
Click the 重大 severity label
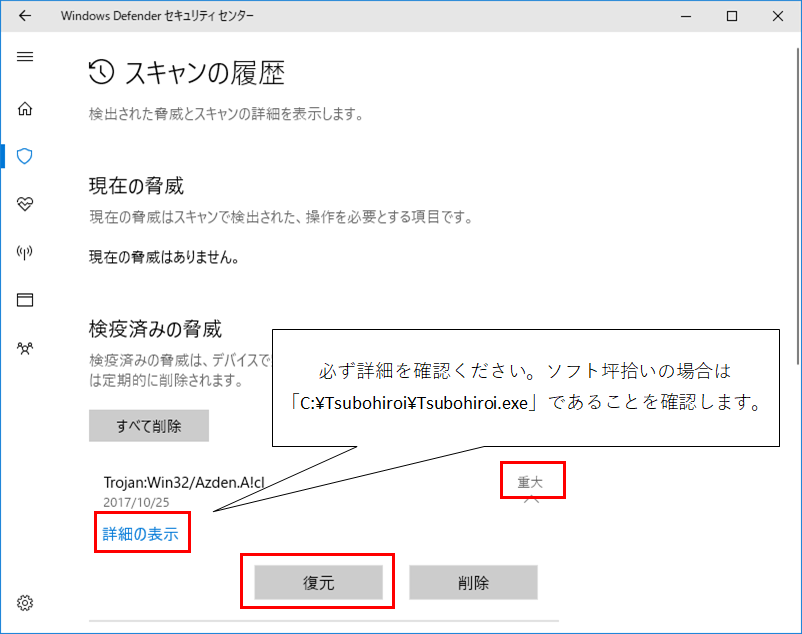[x=530, y=482]
